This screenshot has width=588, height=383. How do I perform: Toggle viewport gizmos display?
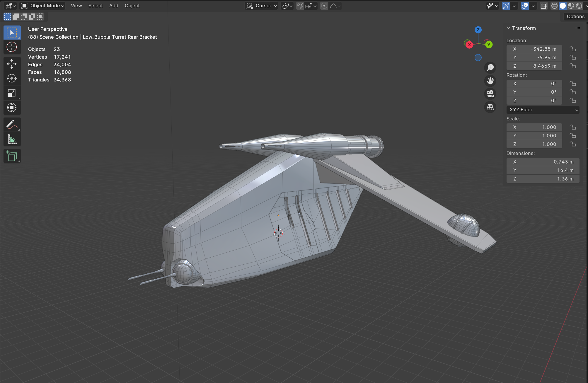[506, 6]
